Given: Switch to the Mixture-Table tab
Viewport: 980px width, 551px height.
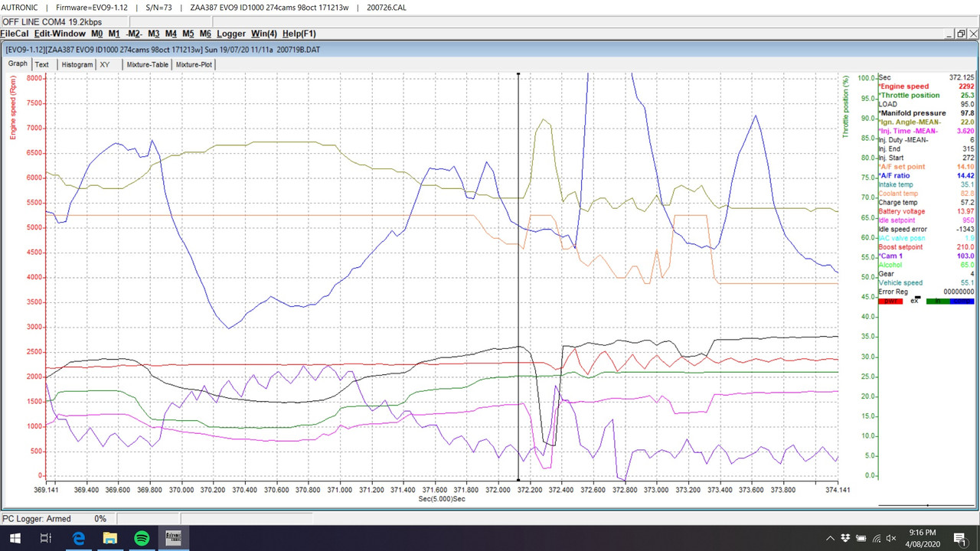Looking at the screenshot, I should click(148, 64).
